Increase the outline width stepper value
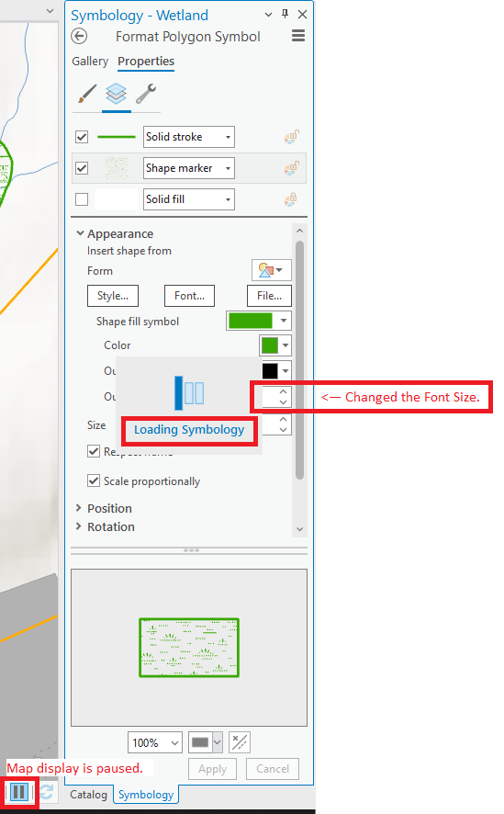This screenshot has height=814, width=504. (283, 392)
